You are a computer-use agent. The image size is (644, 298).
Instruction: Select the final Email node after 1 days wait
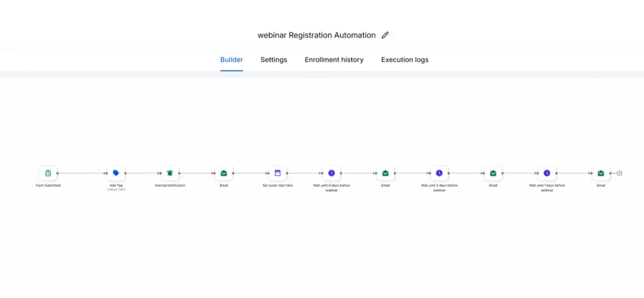coord(601,173)
